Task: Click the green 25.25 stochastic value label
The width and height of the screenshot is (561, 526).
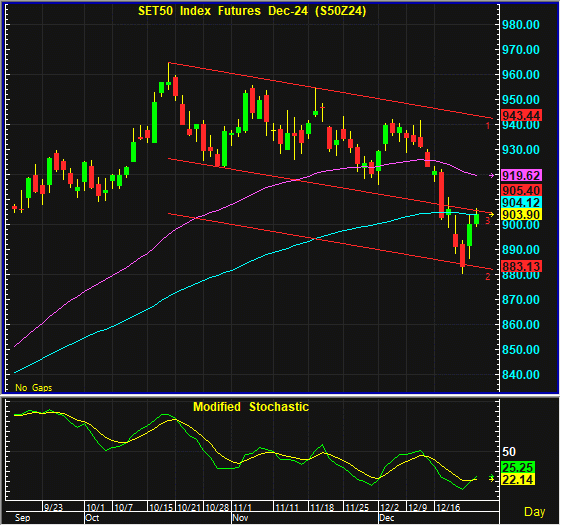Action: pyautogui.click(x=518, y=467)
